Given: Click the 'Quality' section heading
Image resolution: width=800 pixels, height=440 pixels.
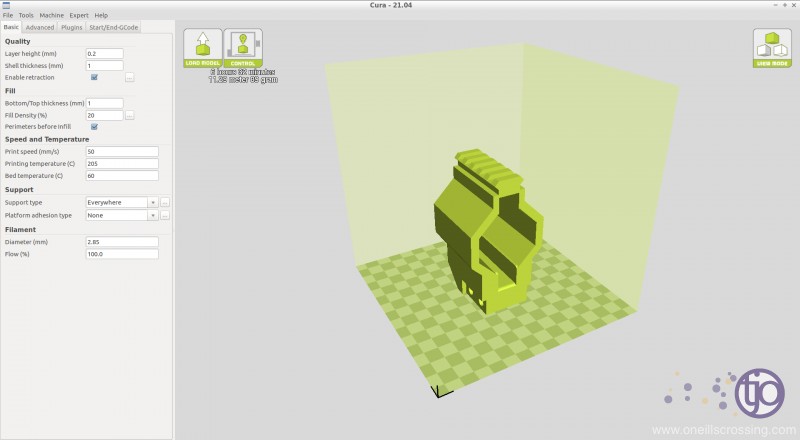Looking at the screenshot, I should click(x=17, y=41).
